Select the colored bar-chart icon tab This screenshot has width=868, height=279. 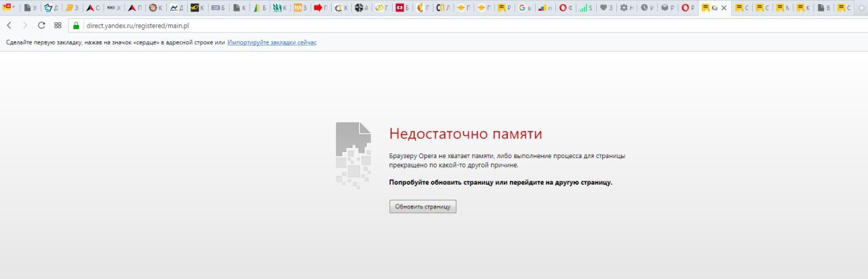click(546, 8)
